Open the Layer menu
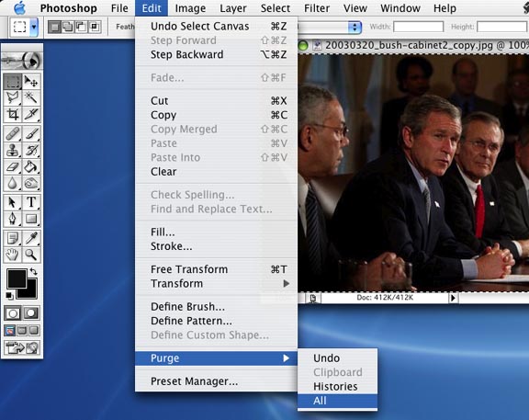This screenshot has width=529, height=420. pos(232,8)
